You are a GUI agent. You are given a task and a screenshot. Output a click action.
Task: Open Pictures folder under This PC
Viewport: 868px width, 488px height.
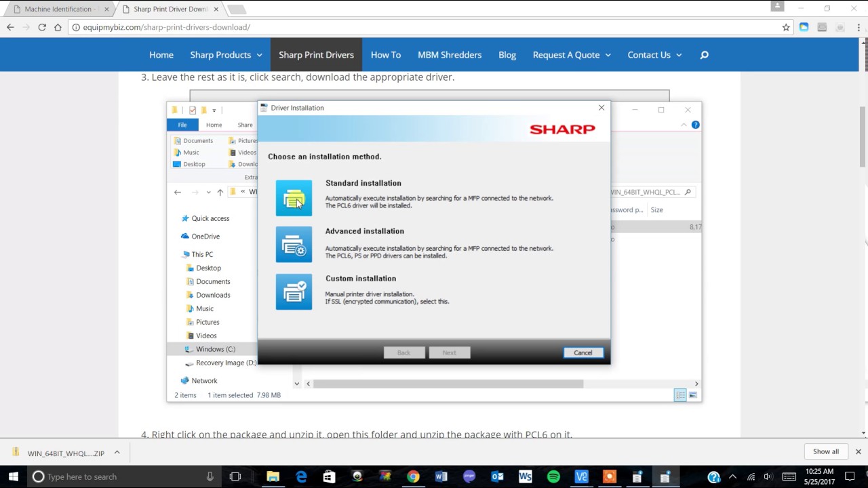pyautogui.click(x=203, y=322)
